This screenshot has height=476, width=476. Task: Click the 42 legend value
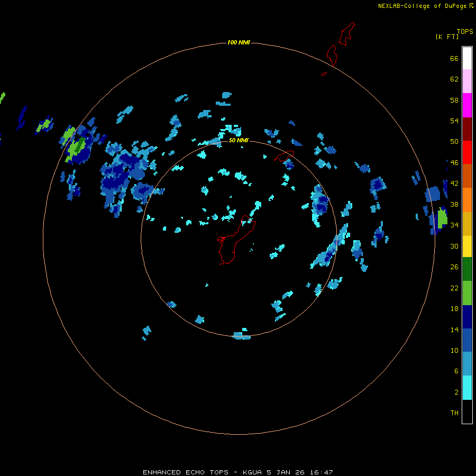[454, 183]
